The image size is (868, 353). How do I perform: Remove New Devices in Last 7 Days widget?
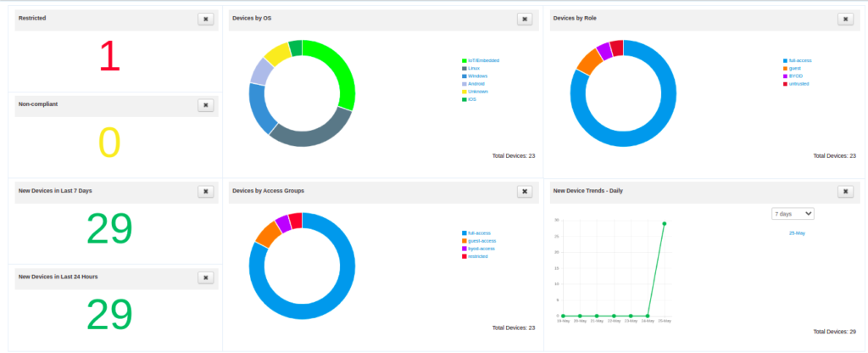pyautogui.click(x=205, y=191)
